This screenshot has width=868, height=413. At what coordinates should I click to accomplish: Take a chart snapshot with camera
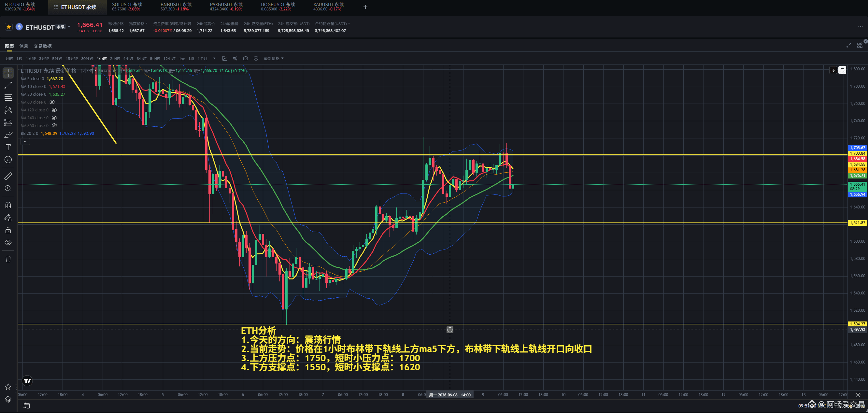[x=246, y=59]
